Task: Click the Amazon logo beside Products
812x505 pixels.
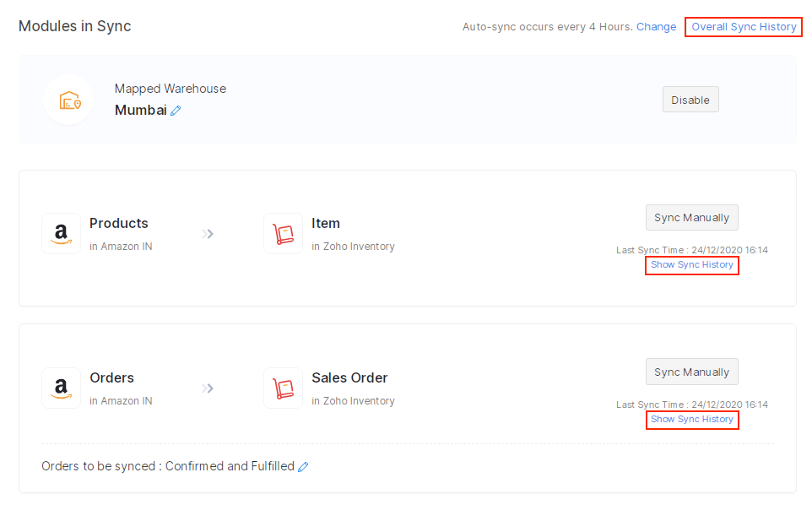Action: (x=61, y=233)
